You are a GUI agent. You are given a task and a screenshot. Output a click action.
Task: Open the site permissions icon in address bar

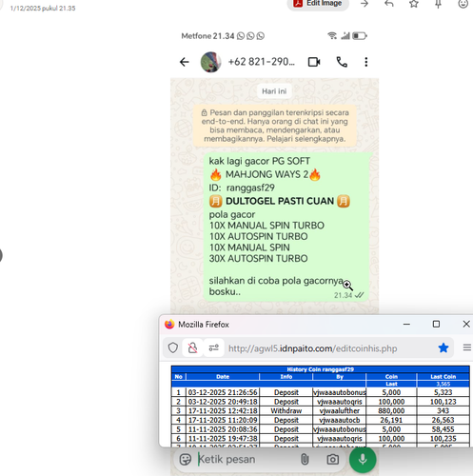click(x=214, y=347)
